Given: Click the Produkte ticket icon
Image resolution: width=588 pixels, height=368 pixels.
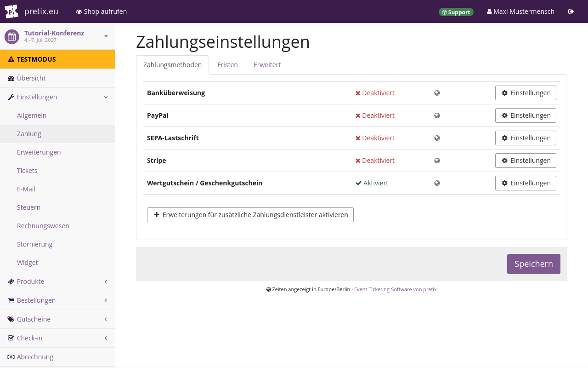Looking at the screenshot, I should point(11,282).
